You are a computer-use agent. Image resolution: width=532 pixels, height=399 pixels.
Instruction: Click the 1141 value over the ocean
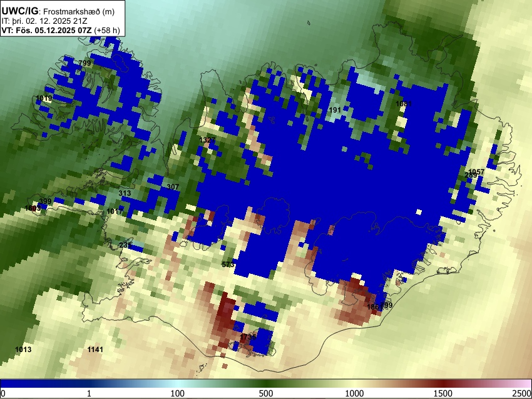point(95,350)
